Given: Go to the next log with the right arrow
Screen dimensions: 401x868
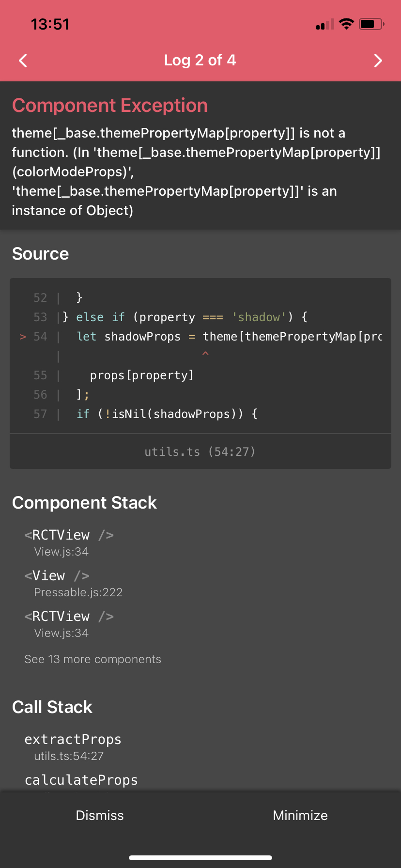Looking at the screenshot, I should click(x=378, y=61).
